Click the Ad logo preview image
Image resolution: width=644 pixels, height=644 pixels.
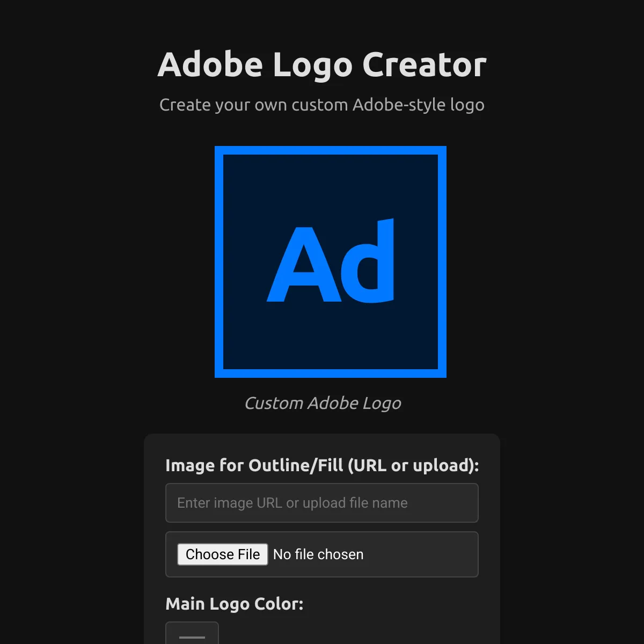pyautogui.click(x=331, y=262)
